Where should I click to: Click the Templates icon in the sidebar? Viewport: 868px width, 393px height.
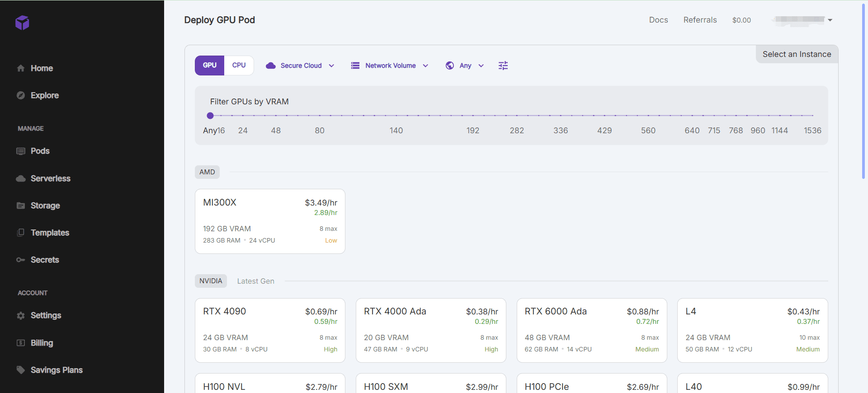coord(21,233)
